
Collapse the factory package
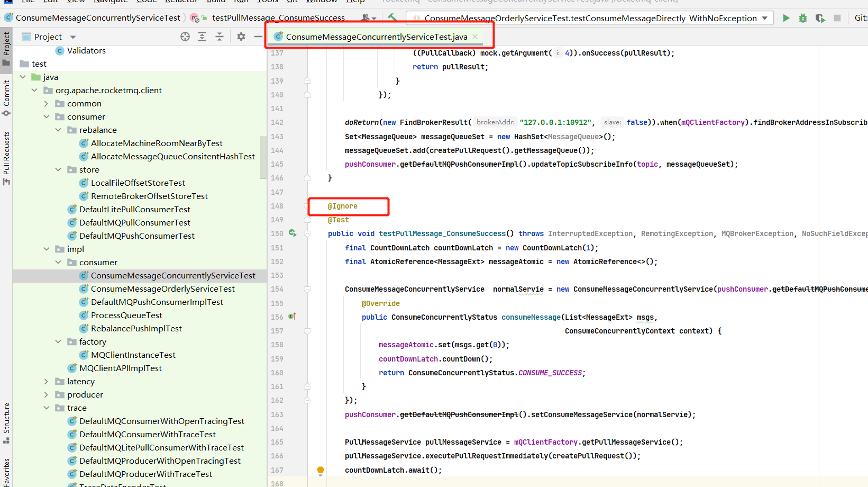coord(58,341)
